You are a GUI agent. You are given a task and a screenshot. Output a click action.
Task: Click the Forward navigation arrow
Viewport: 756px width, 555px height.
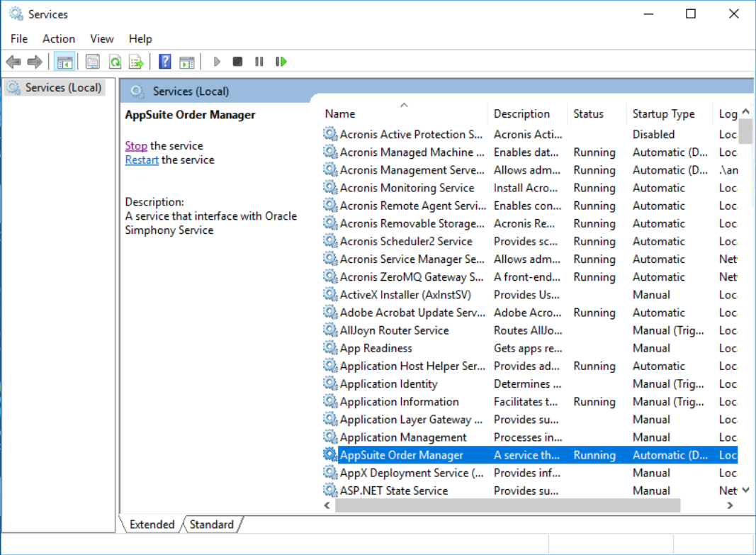[33, 62]
